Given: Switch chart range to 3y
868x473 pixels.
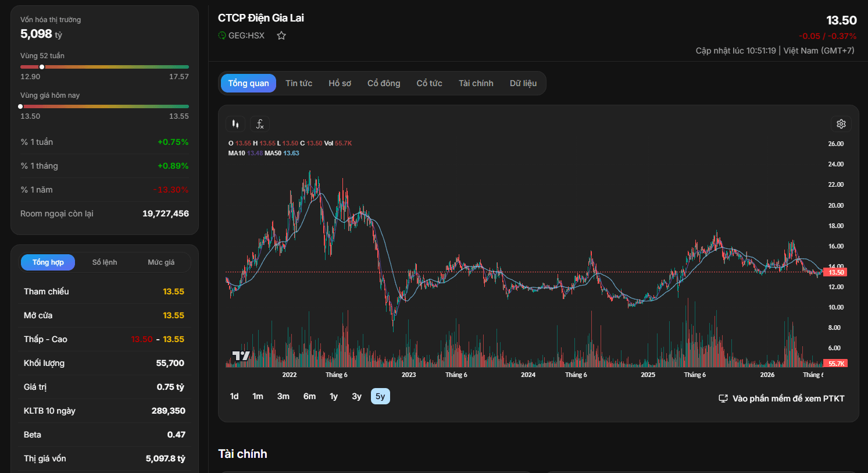Looking at the screenshot, I should pyautogui.click(x=357, y=396).
